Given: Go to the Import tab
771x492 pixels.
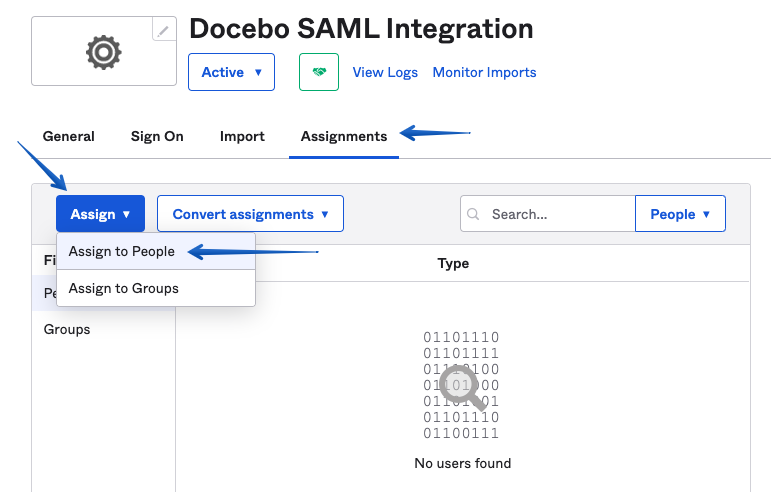Looking at the screenshot, I should click(x=242, y=136).
